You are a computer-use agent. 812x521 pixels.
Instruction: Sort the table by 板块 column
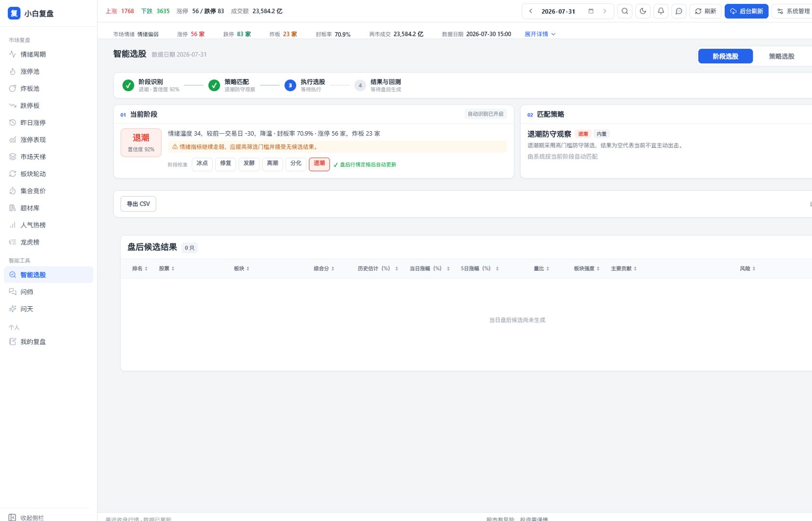point(242,269)
